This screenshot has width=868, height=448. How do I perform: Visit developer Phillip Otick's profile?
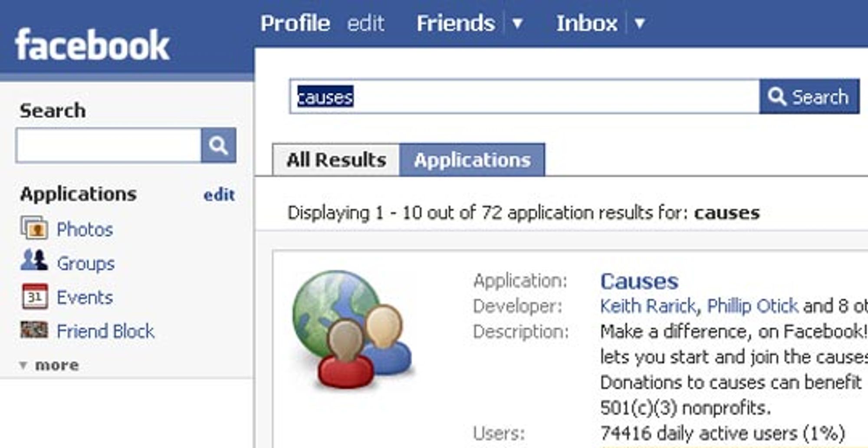[x=753, y=306]
